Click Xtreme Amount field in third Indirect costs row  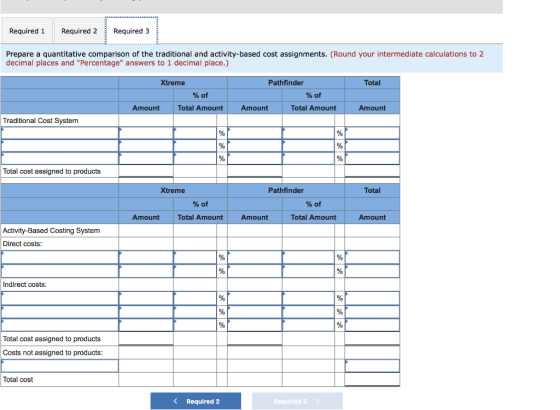tap(146, 325)
